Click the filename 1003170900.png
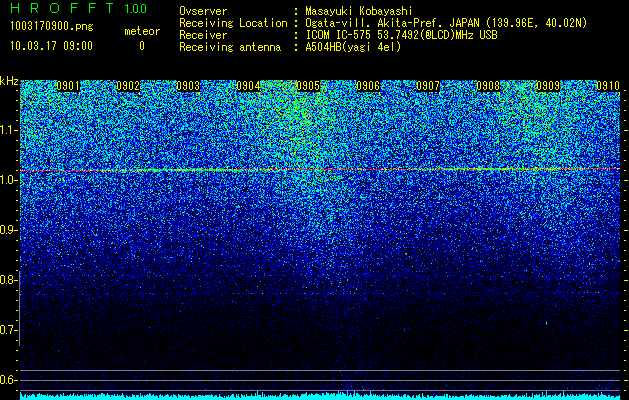This screenshot has height=400, width=629. coord(52,27)
